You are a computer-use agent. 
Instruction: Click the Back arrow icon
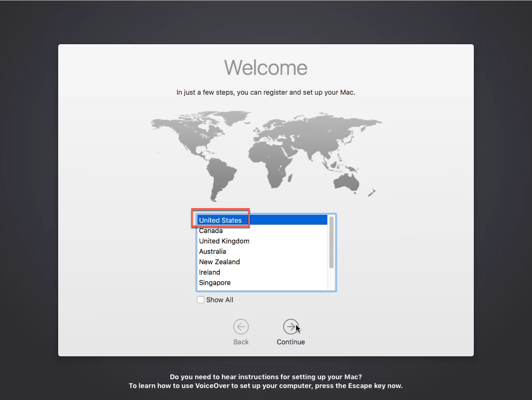[x=241, y=327]
